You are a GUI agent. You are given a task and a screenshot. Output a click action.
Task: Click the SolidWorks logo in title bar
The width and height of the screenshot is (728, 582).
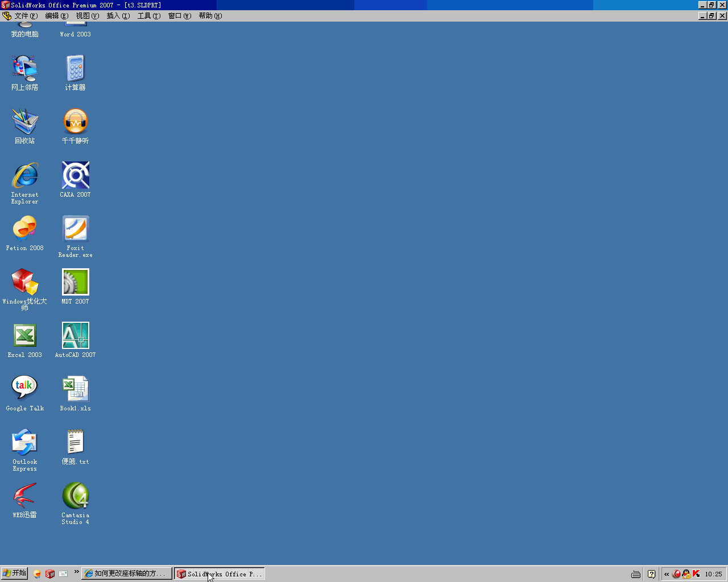pos(5,5)
